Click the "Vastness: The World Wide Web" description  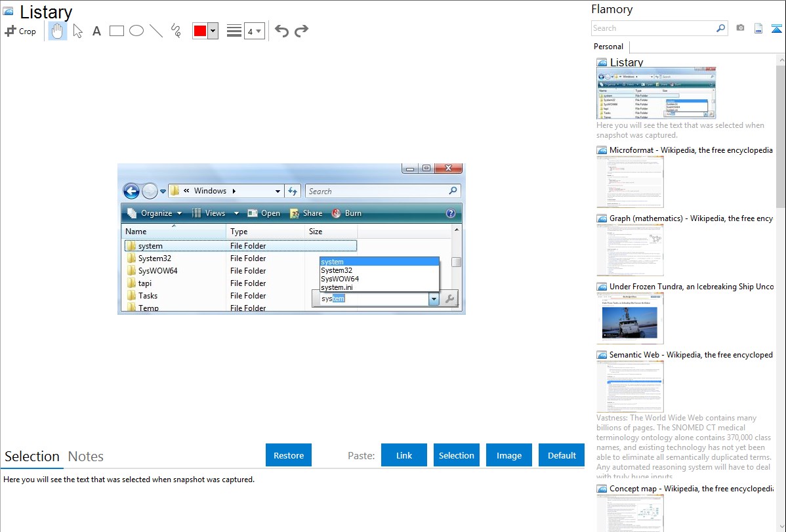684,447
